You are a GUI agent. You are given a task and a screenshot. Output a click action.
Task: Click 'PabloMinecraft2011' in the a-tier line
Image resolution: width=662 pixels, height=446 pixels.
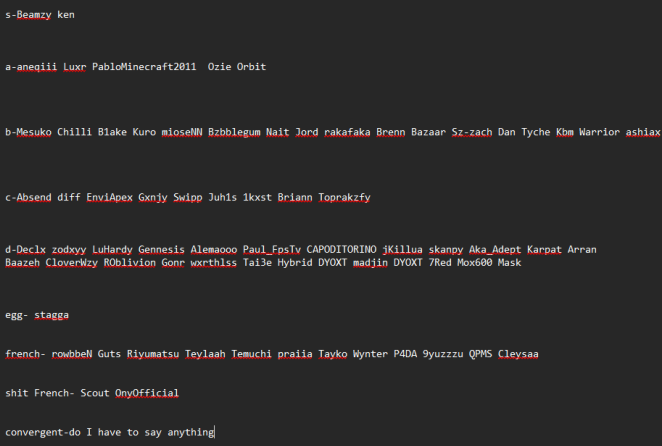click(144, 67)
